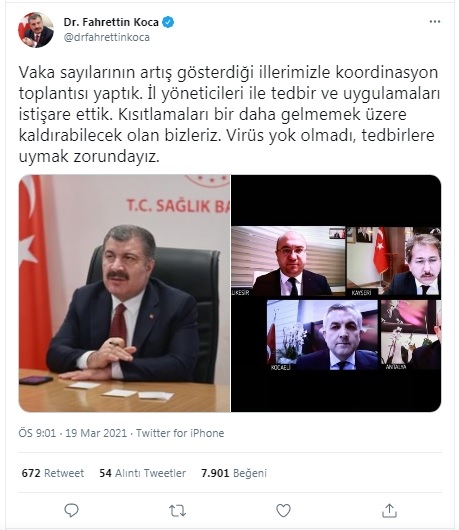Open the left photo of minister at desk
The image size is (459, 530).
coord(124,293)
